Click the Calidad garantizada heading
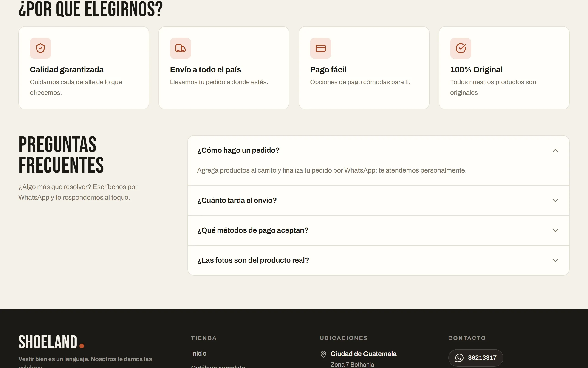 67,70
